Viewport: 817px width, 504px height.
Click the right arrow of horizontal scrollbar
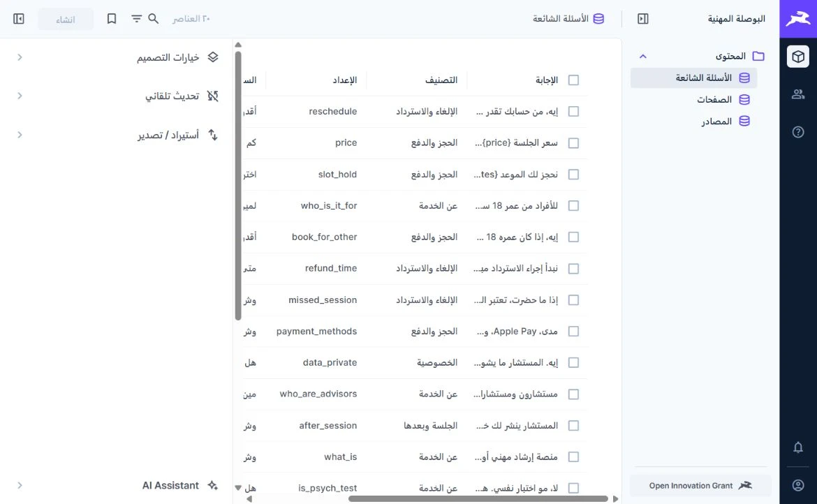click(x=615, y=499)
